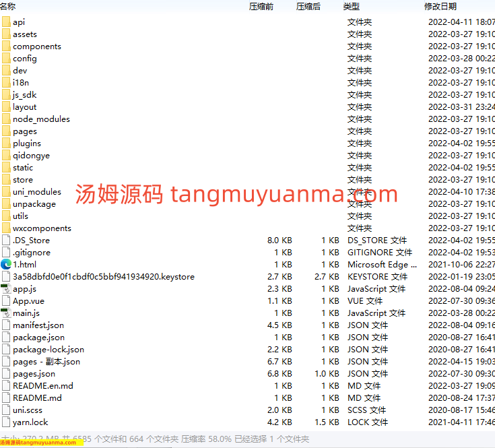Sort files by 类型 column
Image resolution: width=495 pixels, height=448 pixels.
click(x=351, y=6)
